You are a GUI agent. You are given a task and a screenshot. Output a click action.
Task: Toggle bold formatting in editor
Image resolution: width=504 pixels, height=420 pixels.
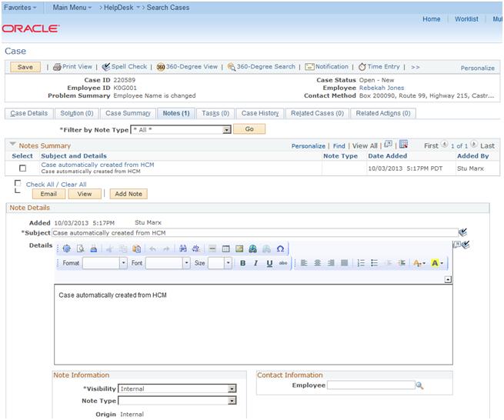click(x=243, y=263)
